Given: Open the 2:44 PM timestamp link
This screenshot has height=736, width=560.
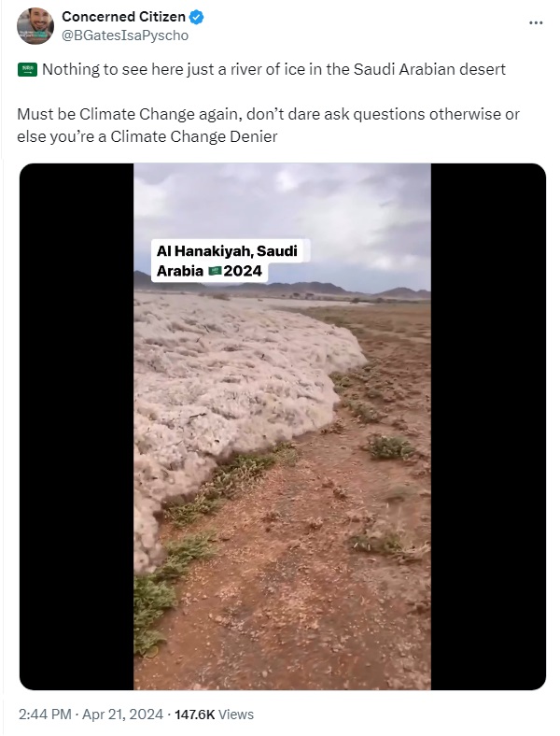Looking at the screenshot, I should (x=45, y=715).
